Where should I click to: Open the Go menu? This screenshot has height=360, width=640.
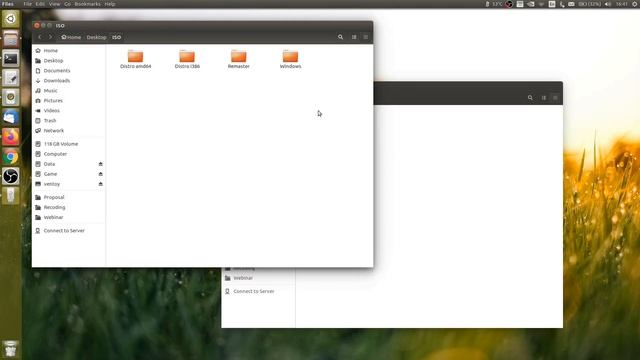(67, 4)
